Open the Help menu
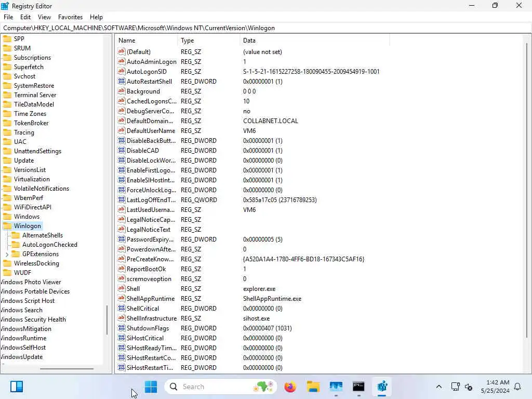Image resolution: width=532 pixels, height=399 pixels. tap(96, 17)
